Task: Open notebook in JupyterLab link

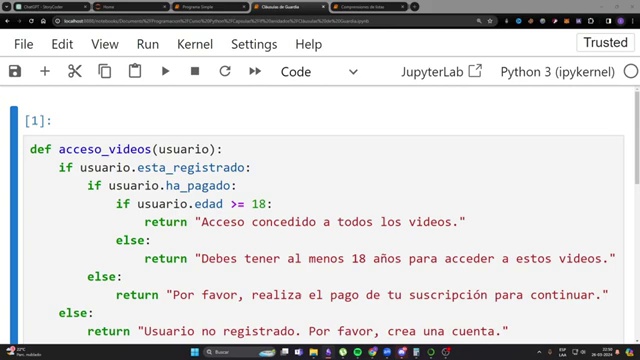Action: tap(441, 72)
